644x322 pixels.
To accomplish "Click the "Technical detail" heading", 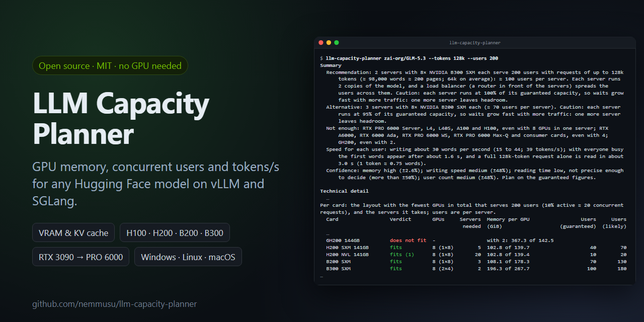I will coord(344,191).
